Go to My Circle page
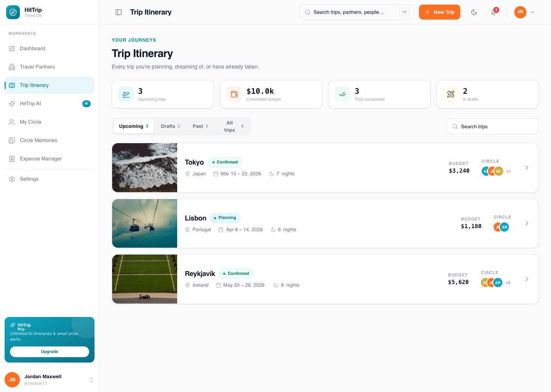 click(x=49, y=122)
